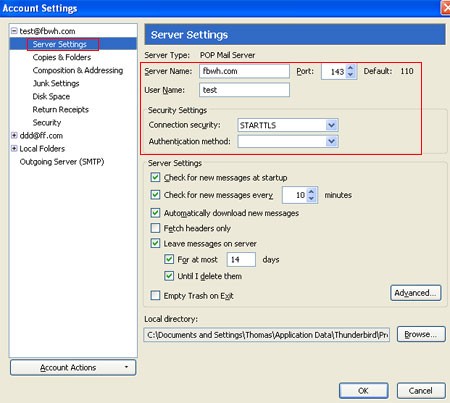Uncheck Until I delete them option
The height and width of the screenshot is (403, 450).
tap(169, 276)
